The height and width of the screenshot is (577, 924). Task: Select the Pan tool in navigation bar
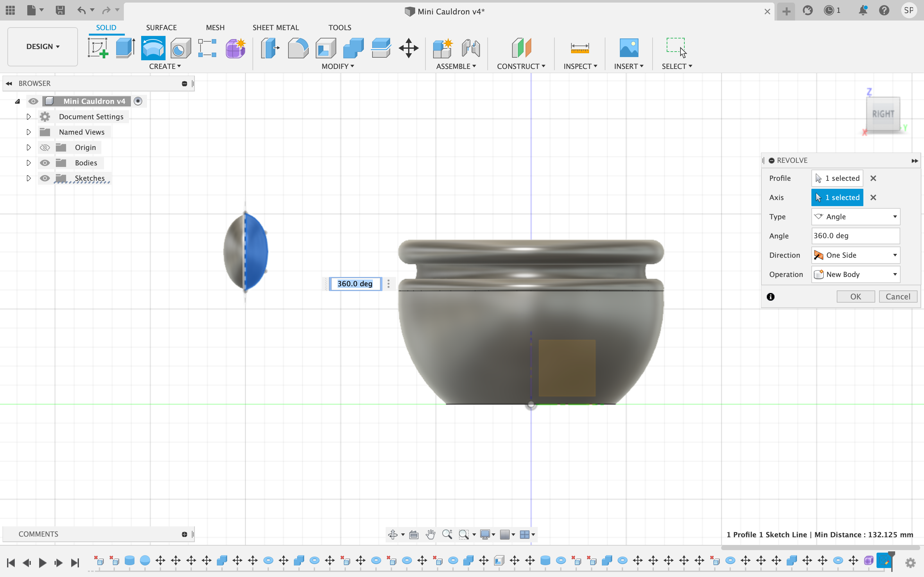click(x=430, y=534)
